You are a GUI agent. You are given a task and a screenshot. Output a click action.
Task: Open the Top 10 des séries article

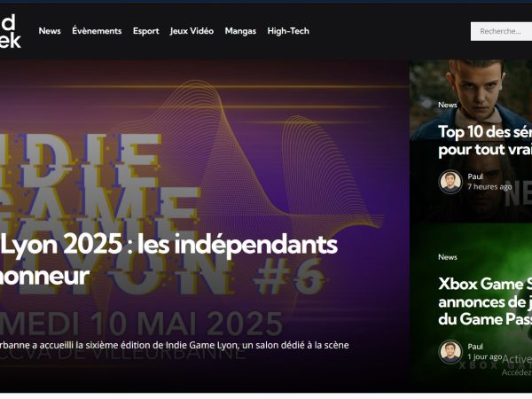(x=485, y=141)
